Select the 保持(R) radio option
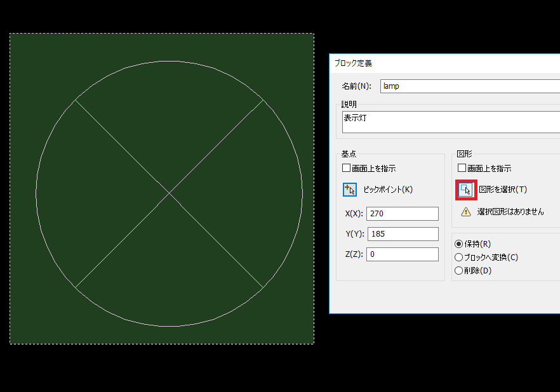The height and width of the screenshot is (392, 560). coord(458,245)
